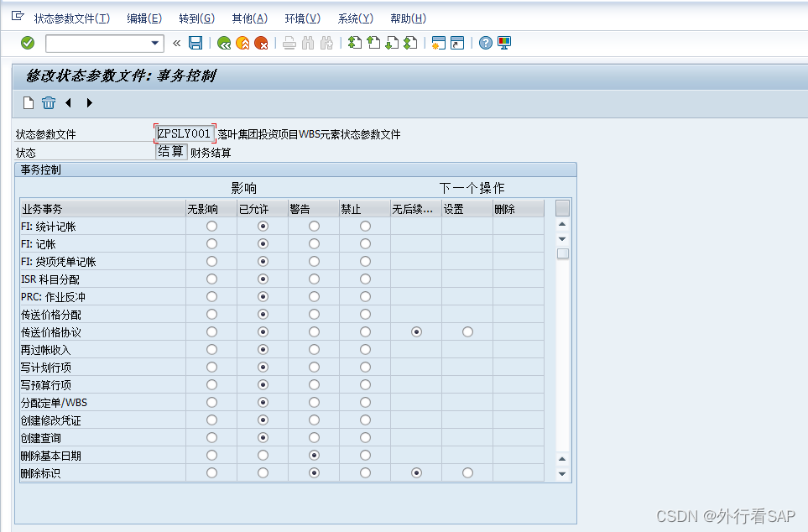808x532 pixels.
Task: Click the Save diskette icon
Action: [x=195, y=43]
